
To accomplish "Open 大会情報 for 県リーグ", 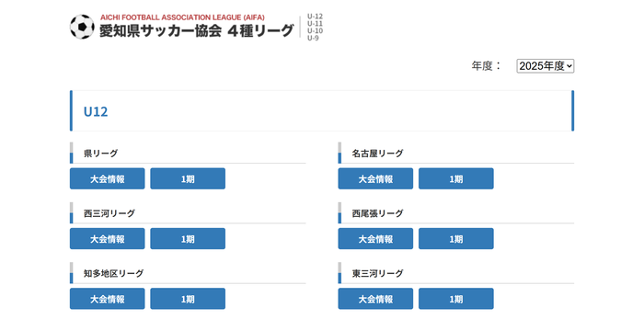I will pos(108,178).
